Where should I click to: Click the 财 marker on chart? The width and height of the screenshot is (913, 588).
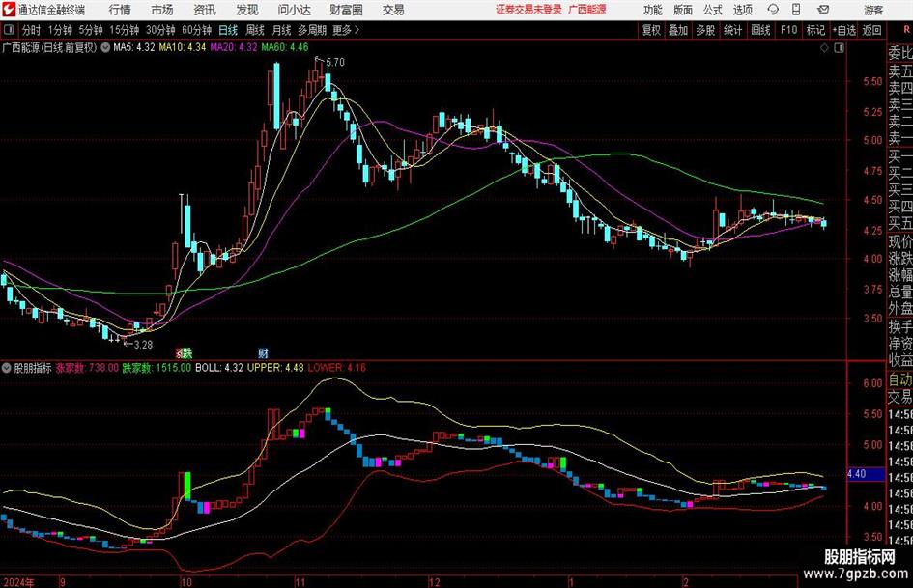click(263, 352)
